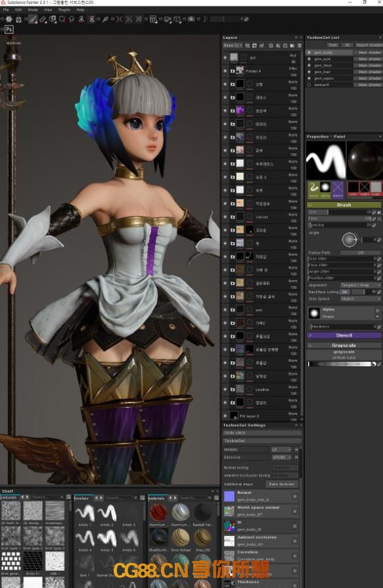383x588 pixels.
Task: Hide the arm layer
Action: [x=225, y=310]
